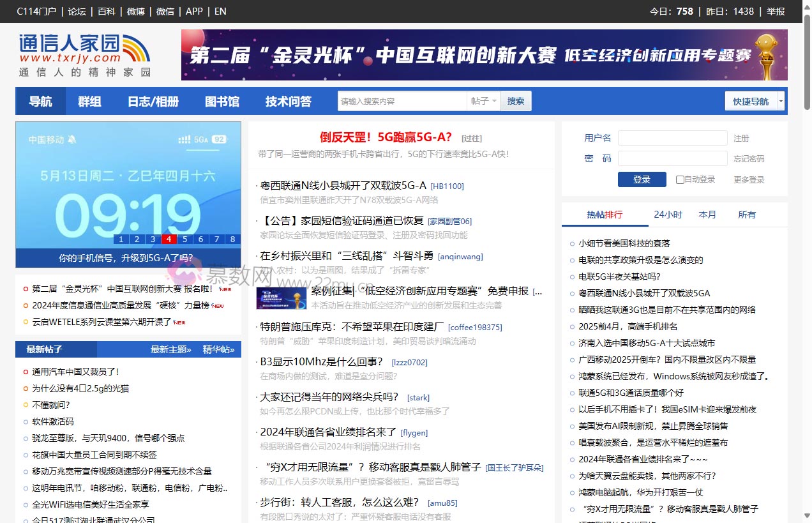Switch to the 本月 ranking tab
The width and height of the screenshot is (812, 523).
pyautogui.click(x=707, y=215)
